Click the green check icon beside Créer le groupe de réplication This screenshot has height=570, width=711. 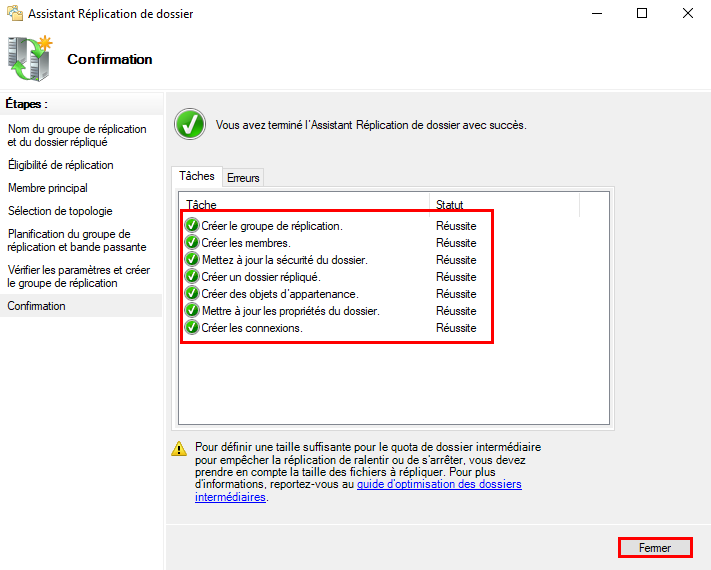coord(192,226)
